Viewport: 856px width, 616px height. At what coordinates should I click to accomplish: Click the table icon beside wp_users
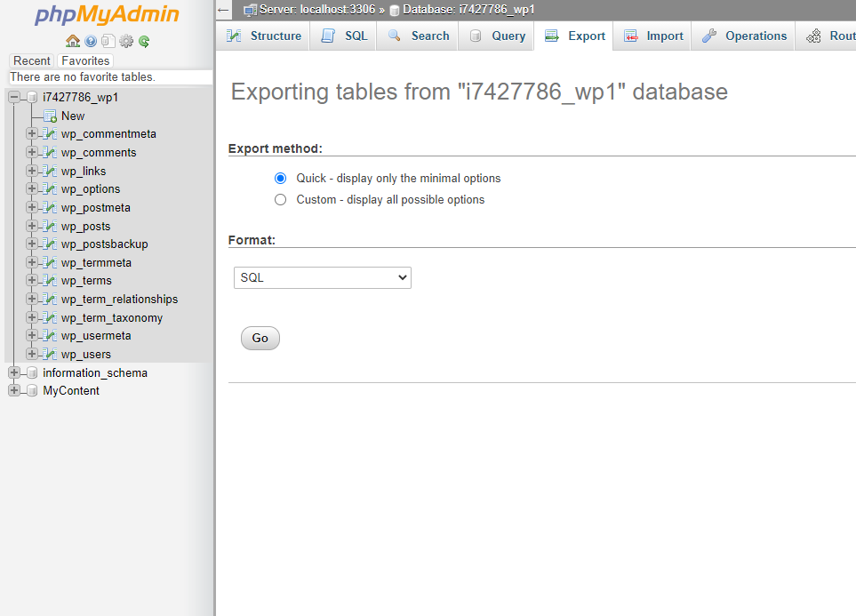click(50, 355)
